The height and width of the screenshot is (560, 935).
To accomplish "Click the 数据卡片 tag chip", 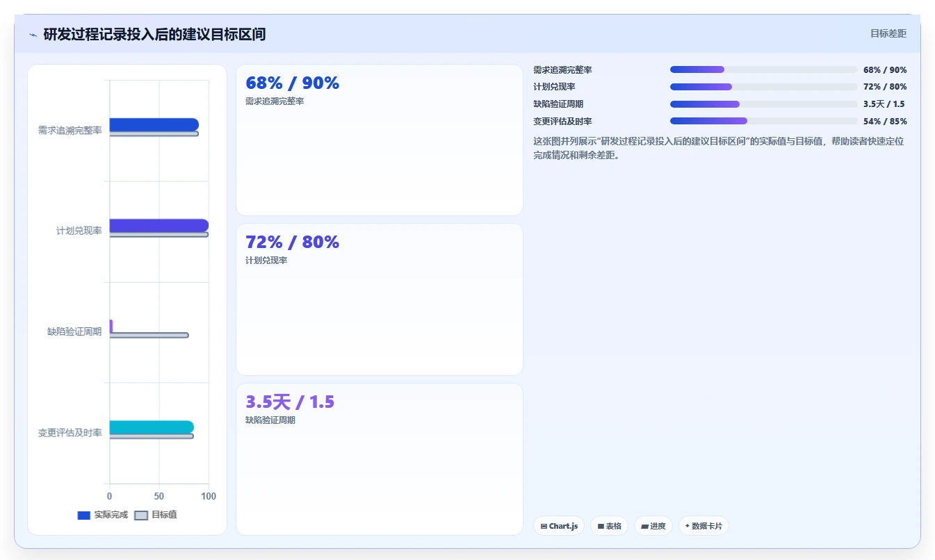I will (704, 526).
